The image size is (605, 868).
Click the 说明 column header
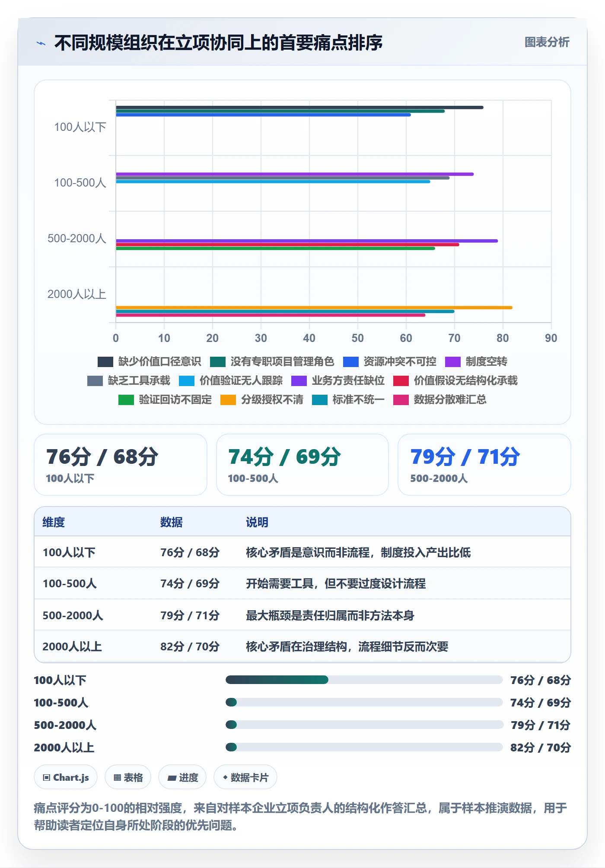click(257, 522)
